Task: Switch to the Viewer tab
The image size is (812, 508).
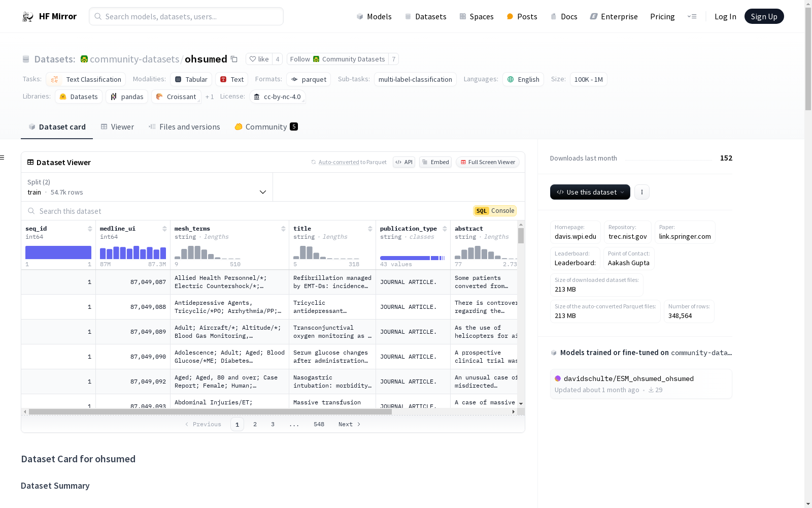Action: click(117, 127)
